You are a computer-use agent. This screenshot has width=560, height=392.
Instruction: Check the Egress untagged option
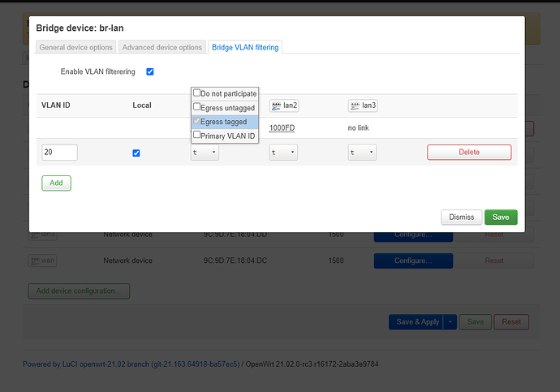(196, 107)
